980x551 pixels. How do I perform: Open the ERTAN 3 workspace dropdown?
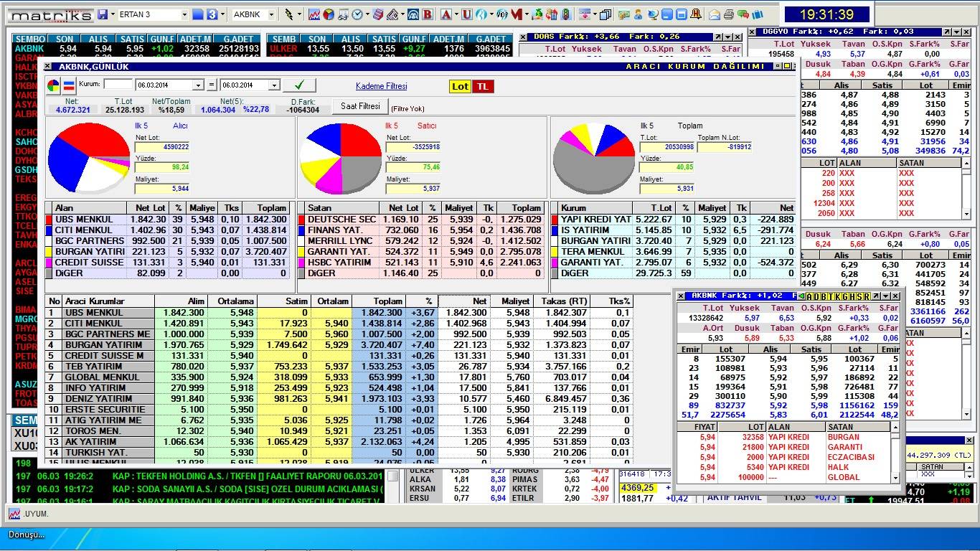coord(184,14)
